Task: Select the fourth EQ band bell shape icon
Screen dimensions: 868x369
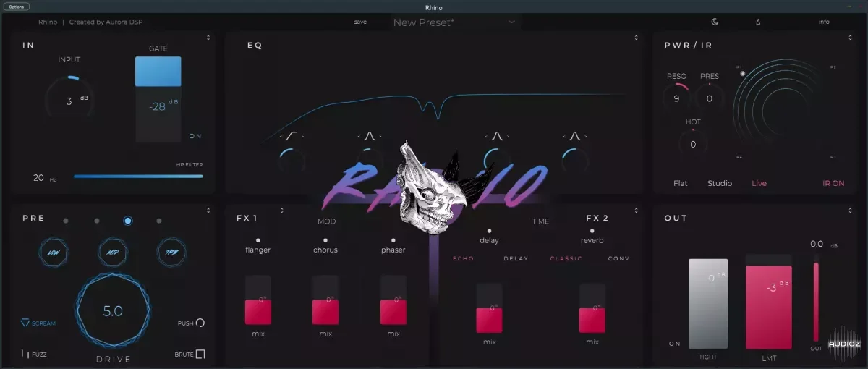Action: pos(575,135)
